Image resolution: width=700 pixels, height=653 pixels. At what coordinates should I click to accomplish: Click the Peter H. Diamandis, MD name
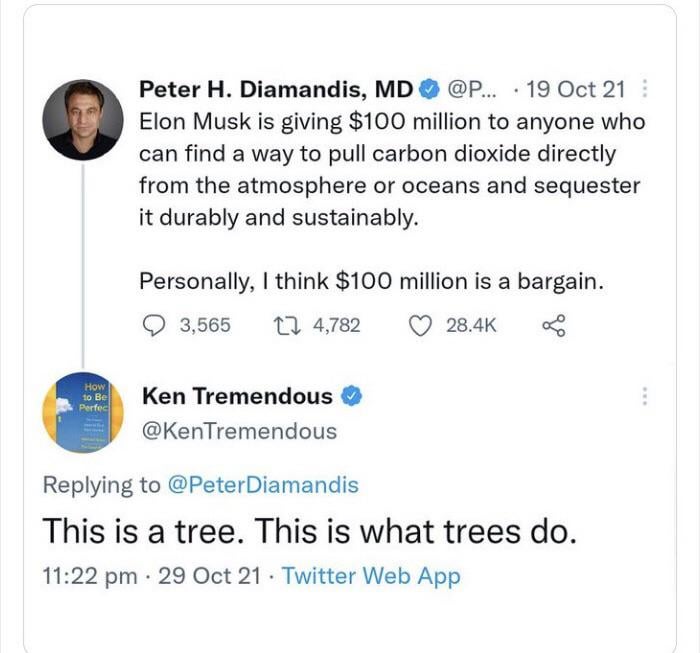276,91
